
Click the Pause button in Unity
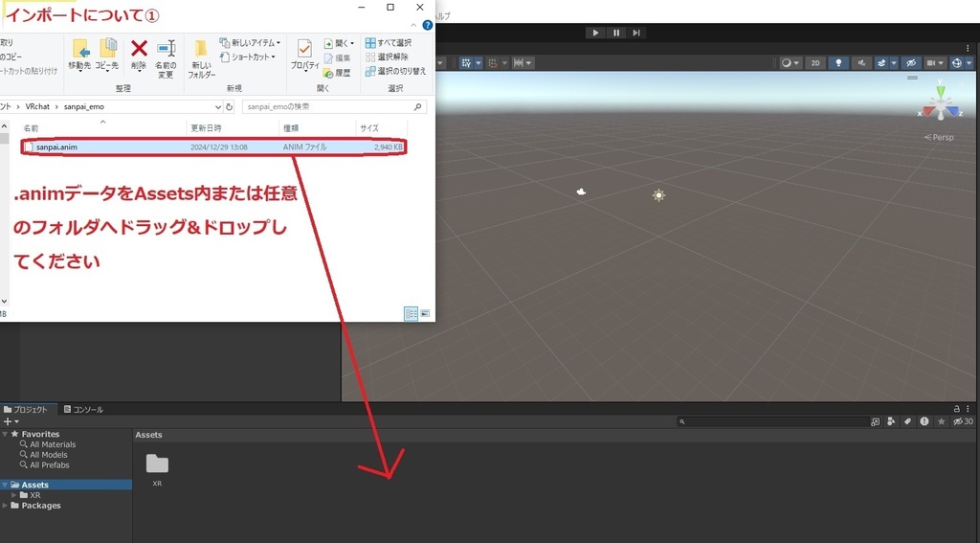coord(615,33)
